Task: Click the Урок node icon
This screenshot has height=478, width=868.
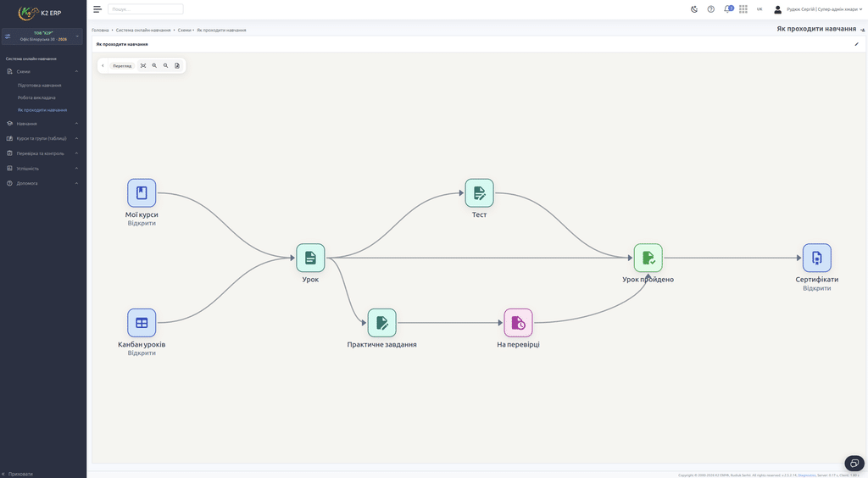Action: [x=310, y=258]
